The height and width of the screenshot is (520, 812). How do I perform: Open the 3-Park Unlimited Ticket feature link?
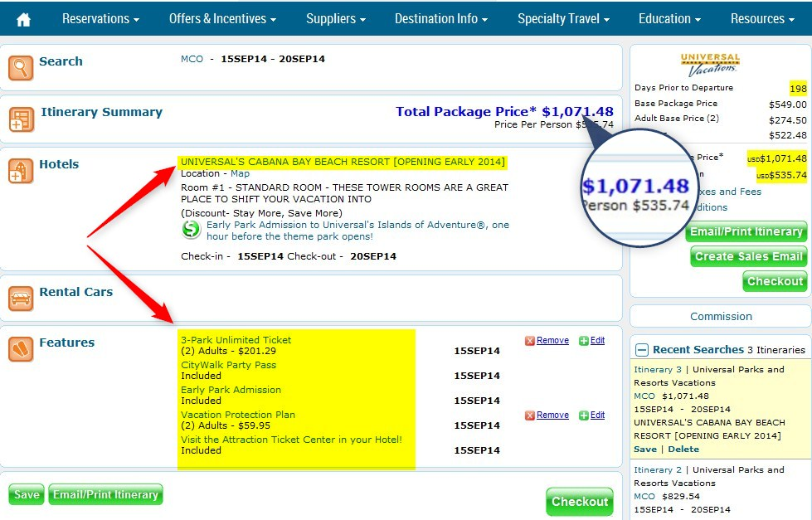(236, 340)
